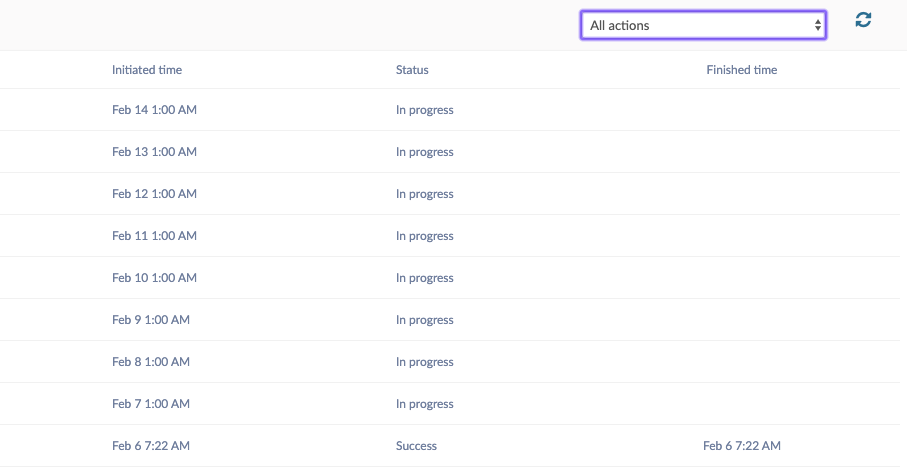Click Feb 12 1:00 AM initiated time
The height and width of the screenshot is (472, 907).
154,194
